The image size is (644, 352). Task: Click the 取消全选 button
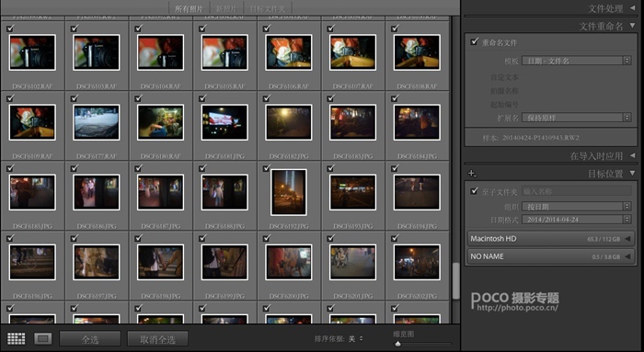(157, 339)
